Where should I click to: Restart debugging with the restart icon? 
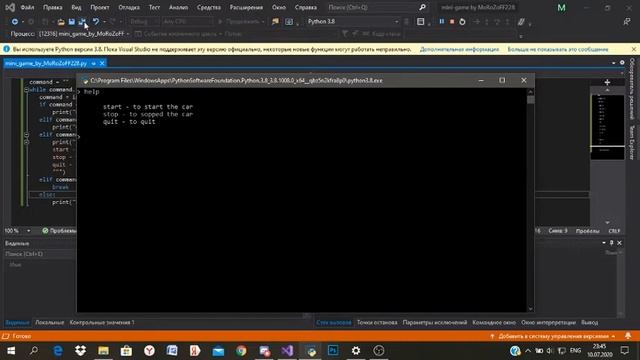click(x=462, y=22)
